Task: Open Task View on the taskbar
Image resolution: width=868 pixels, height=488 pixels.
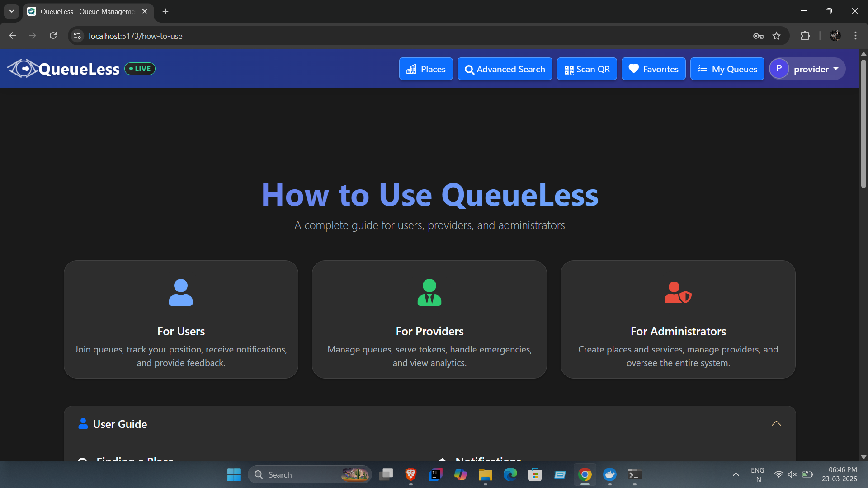Action: pyautogui.click(x=386, y=474)
